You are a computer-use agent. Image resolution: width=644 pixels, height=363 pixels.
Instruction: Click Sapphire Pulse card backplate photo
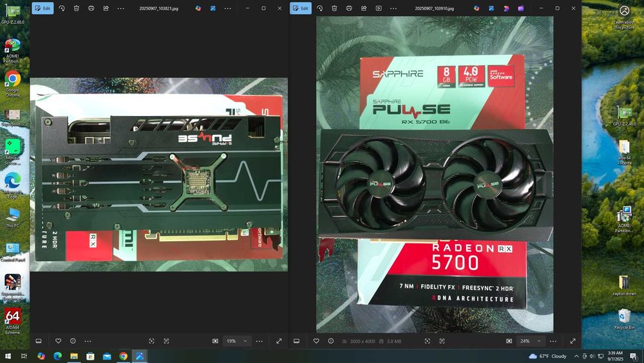click(159, 175)
